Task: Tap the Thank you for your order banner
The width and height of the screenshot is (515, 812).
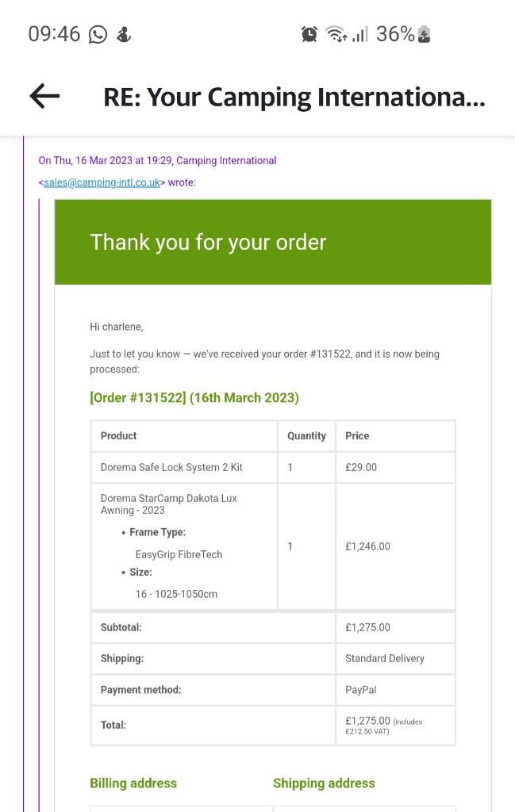Action: pos(273,242)
